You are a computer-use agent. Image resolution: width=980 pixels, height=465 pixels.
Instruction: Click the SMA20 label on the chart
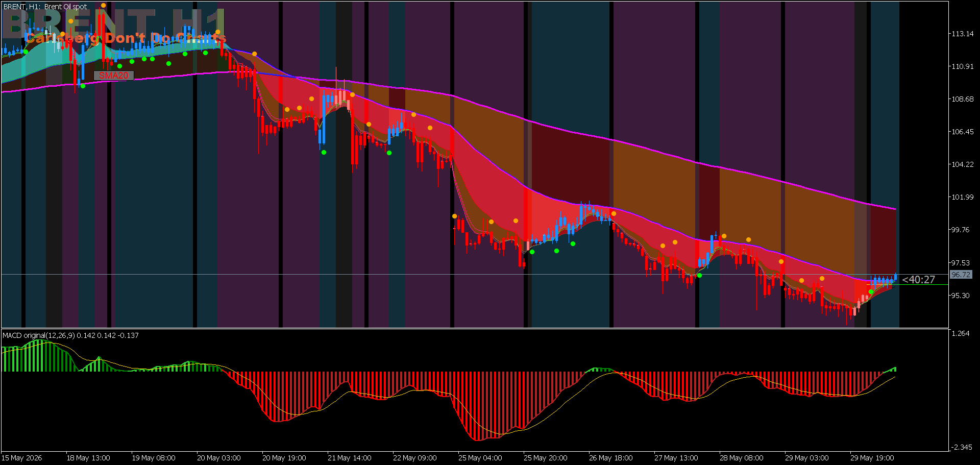[114, 76]
